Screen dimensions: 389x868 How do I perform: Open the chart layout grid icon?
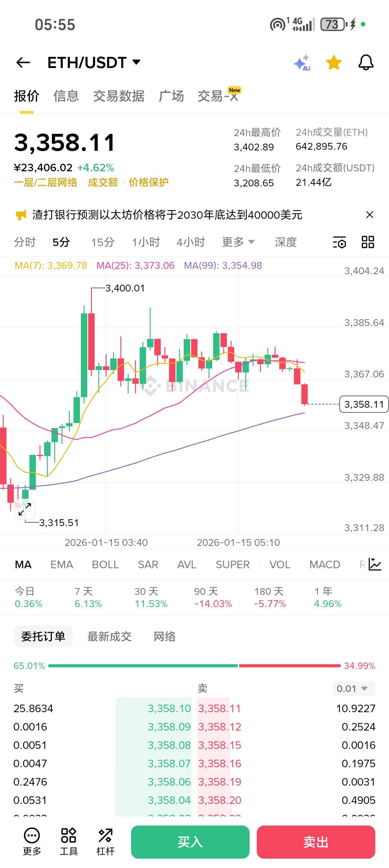tap(368, 242)
